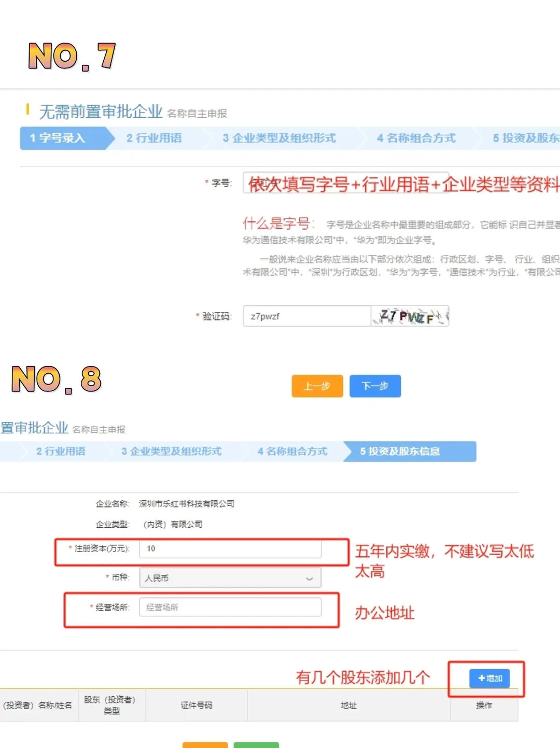This screenshot has height=748, width=560.
Task: Click the blue 下一步 button
Action: pyautogui.click(x=375, y=386)
